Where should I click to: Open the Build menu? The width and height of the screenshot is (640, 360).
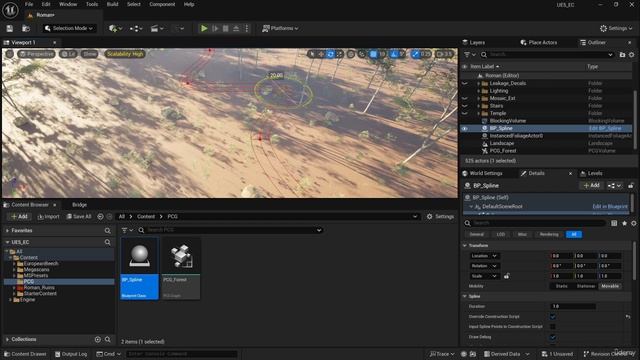112,4
